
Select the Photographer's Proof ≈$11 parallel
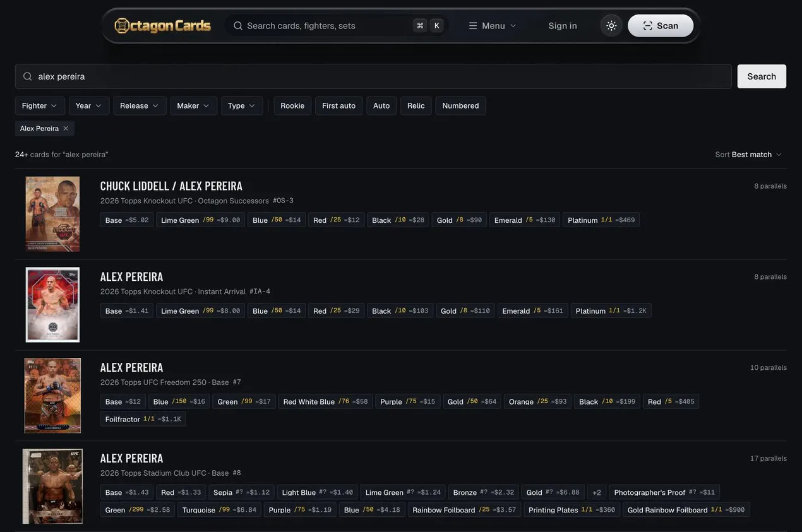click(664, 493)
